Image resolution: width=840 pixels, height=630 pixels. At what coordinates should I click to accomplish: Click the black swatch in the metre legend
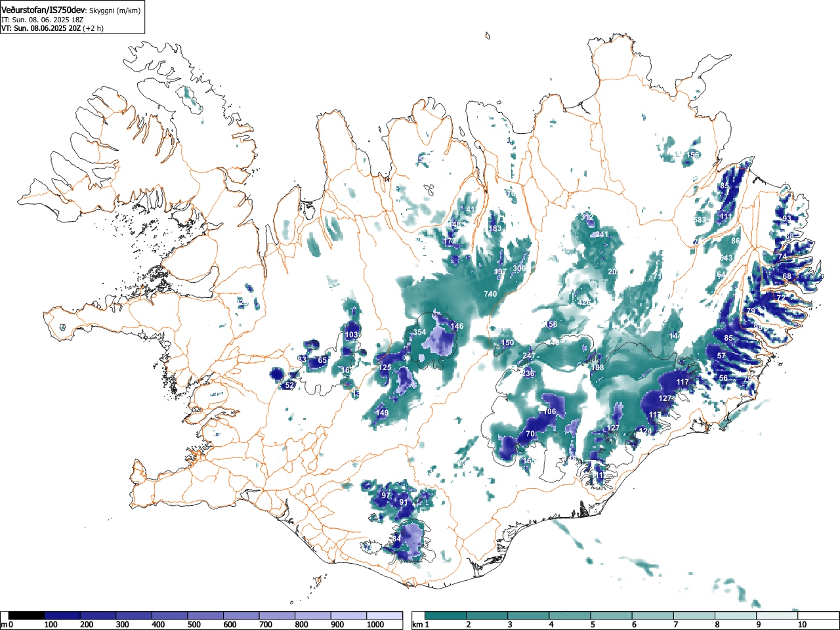pyautogui.click(x=26, y=616)
